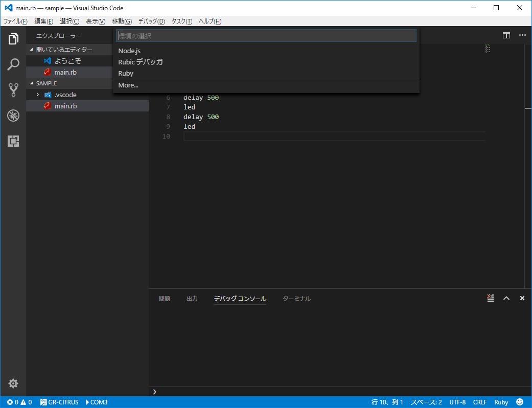Image resolution: width=532 pixels, height=408 pixels.
Task: Open the ヘルプ(H) menu
Action: pyautogui.click(x=210, y=21)
